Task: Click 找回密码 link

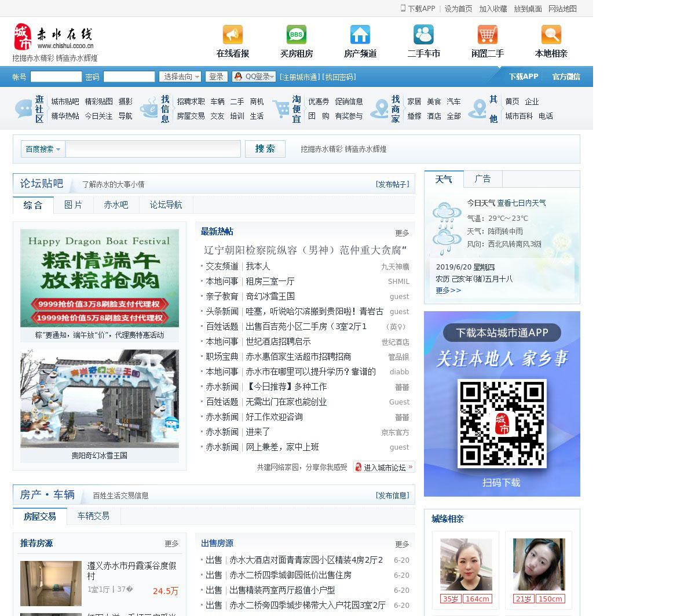Action: 339,77
